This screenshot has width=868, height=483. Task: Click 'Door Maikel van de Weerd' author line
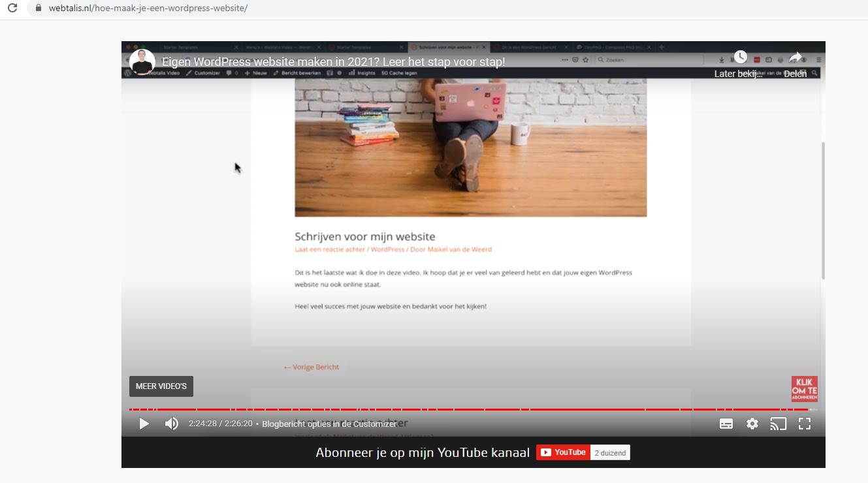(451, 249)
